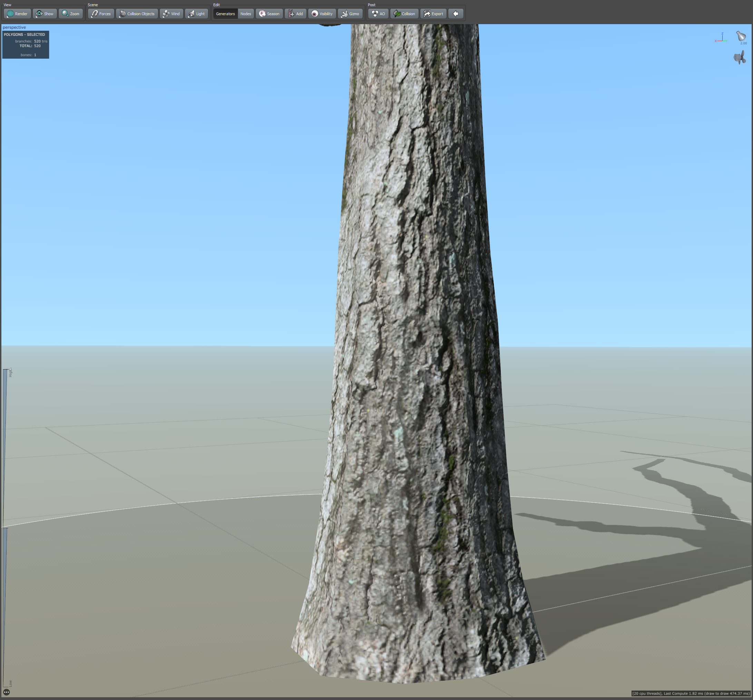Image resolution: width=753 pixels, height=700 pixels.
Task: Toggle the Wind fan button
Action: point(172,14)
